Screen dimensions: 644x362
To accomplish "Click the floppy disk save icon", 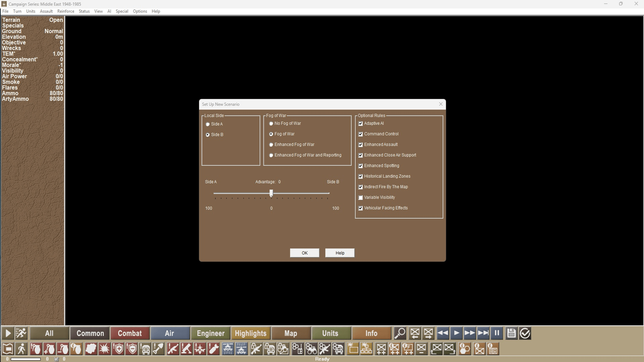I will pos(511,334).
